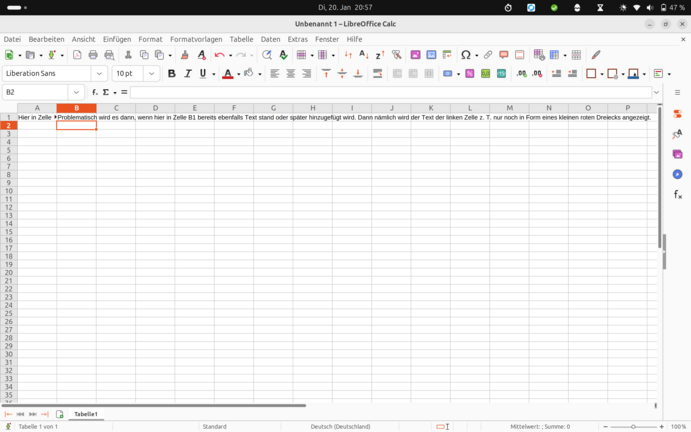Open the Function Wizard icon
This screenshot has width=691, height=432.
(x=95, y=92)
